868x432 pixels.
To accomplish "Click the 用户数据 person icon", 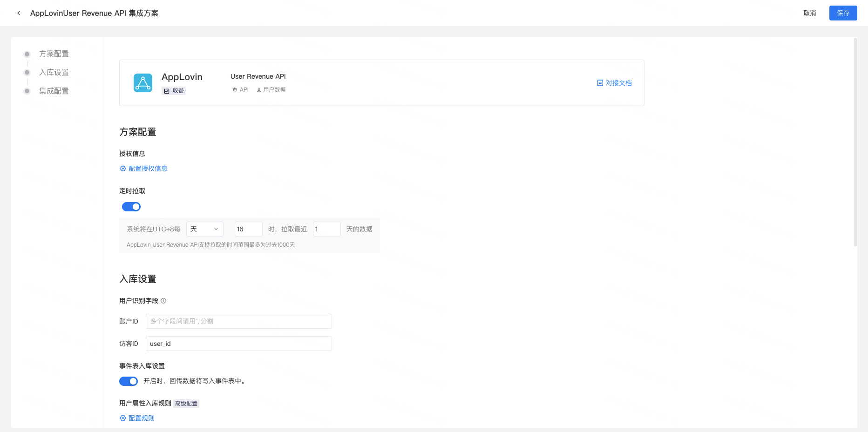I will tap(259, 90).
